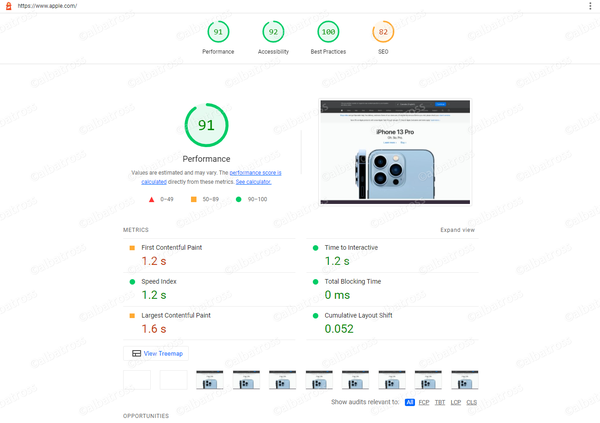The height and width of the screenshot is (423, 600).
Task: Click the 1.6 s LCP value
Action: click(154, 329)
